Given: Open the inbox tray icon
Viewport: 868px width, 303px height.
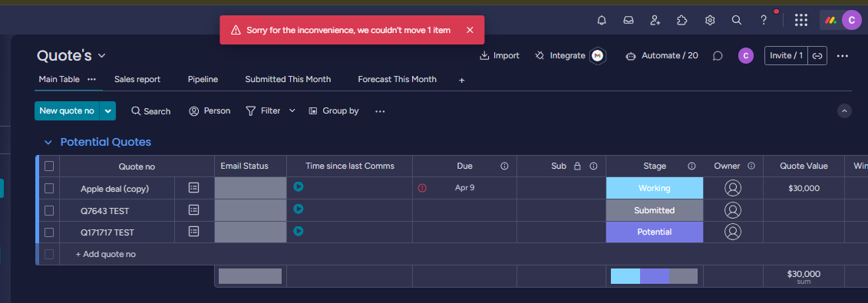Looking at the screenshot, I should coord(629,21).
